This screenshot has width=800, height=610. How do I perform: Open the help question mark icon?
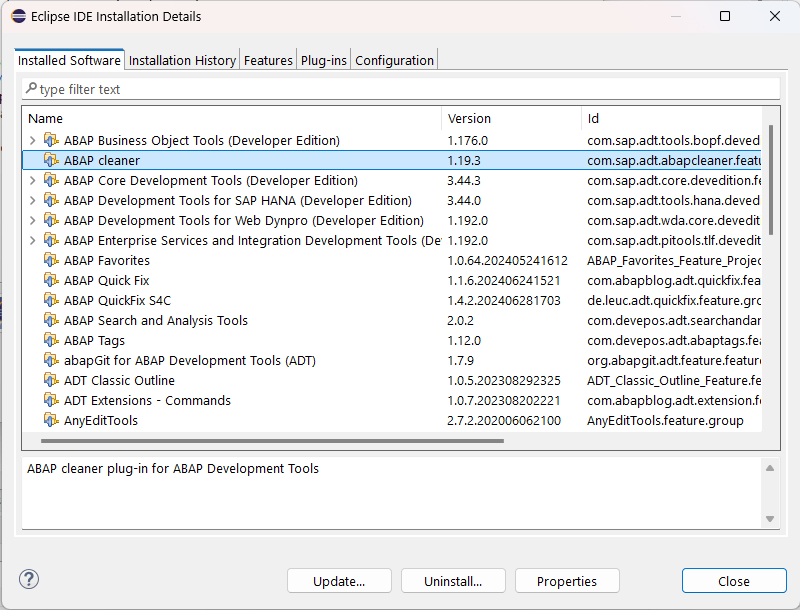pyautogui.click(x=29, y=579)
